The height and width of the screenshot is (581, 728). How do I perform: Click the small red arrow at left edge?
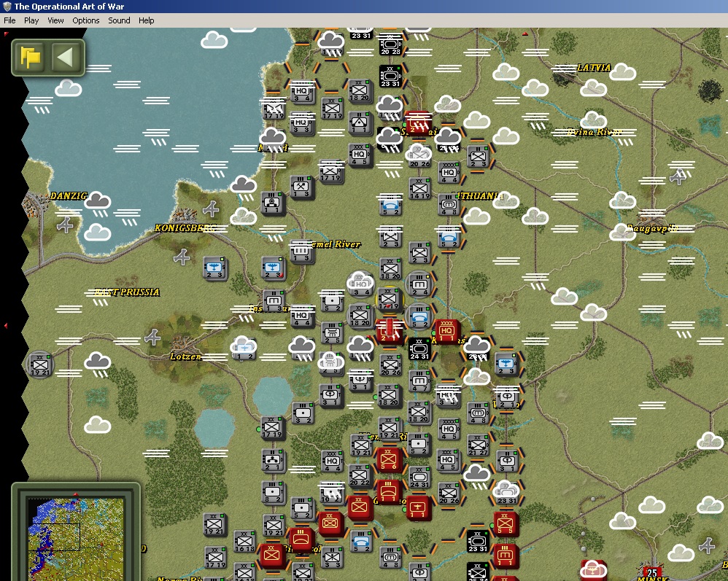[x=6, y=326]
